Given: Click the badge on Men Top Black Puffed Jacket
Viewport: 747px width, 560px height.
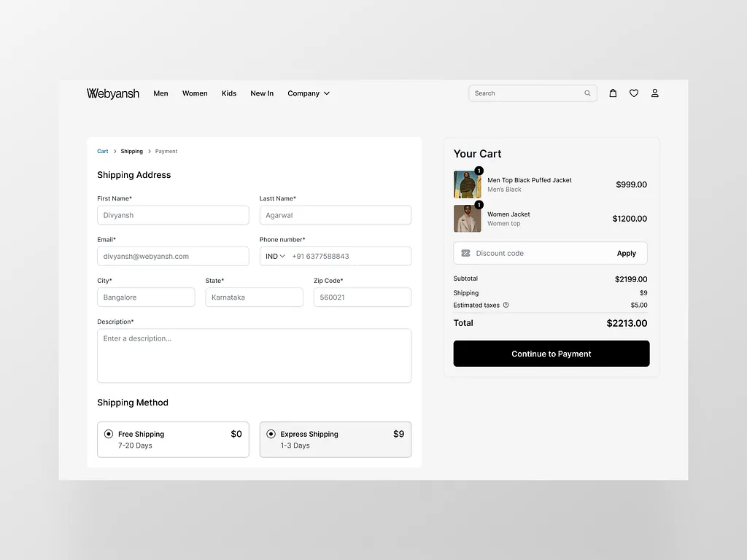Looking at the screenshot, I should click(x=478, y=169).
